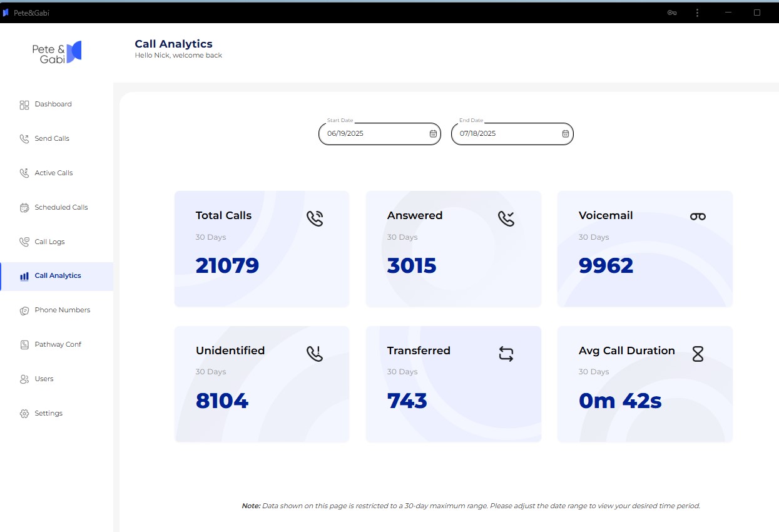Click the Send Calls phone icon
The image size is (779, 532).
click(24, 139)
